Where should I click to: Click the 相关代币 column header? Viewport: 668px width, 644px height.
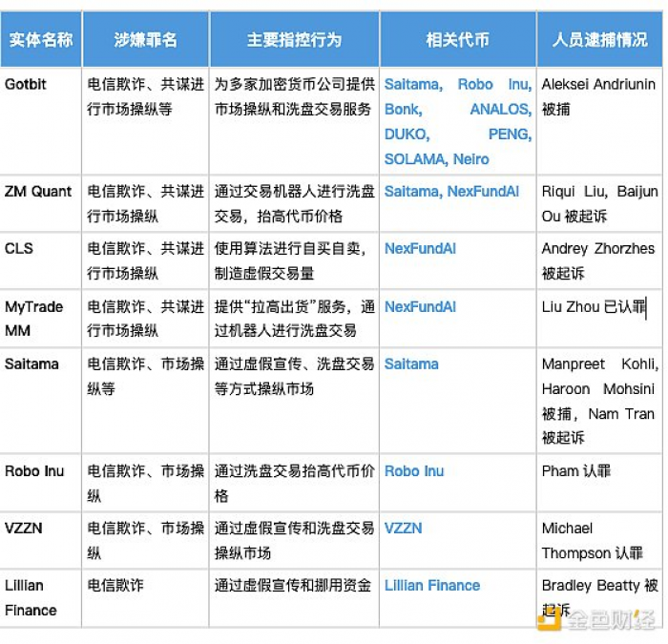pyautogui.click(x=458, y=40)
